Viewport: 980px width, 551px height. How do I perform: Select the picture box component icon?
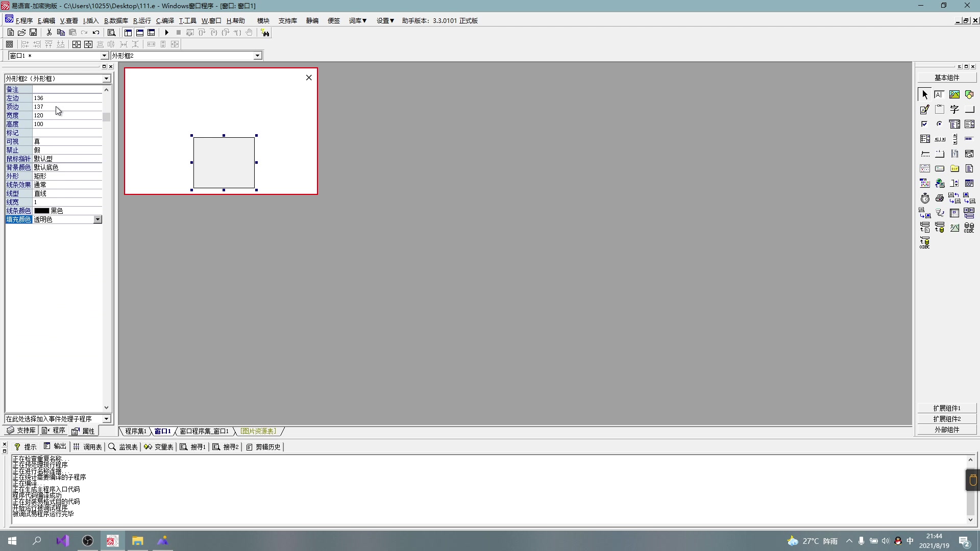[x=954, y=94]
